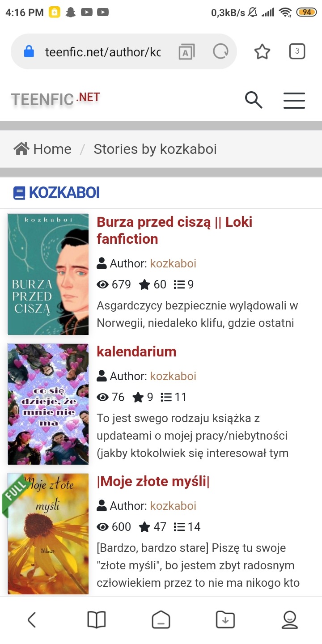The height and width of the screenshot is (644, 322).
Task: Tap the Burza przed ciszą cover thumbnail
Action: click(48, 274)
